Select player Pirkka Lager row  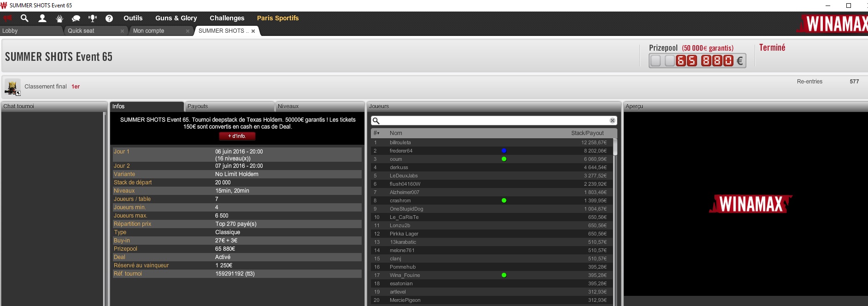[x=492, y=234]
